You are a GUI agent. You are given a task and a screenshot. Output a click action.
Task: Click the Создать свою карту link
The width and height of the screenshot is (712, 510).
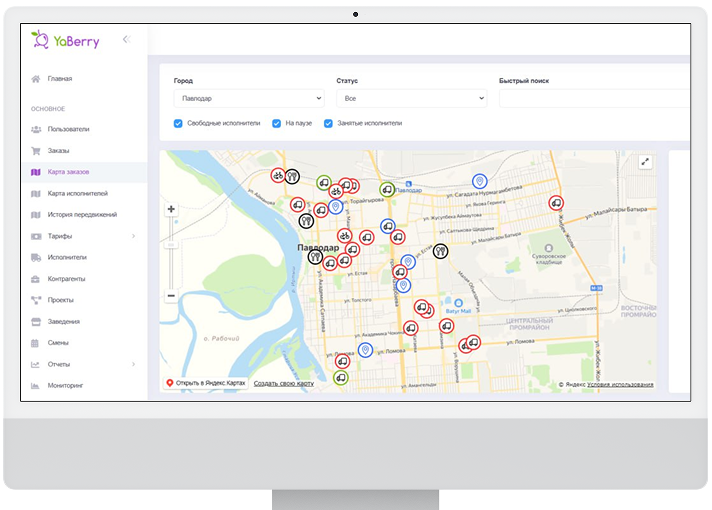coord(283,383)
